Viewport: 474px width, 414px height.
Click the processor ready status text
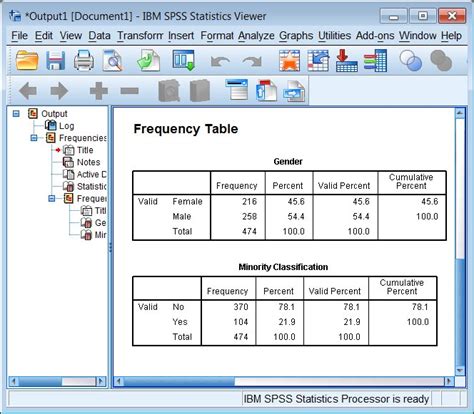point(336,399)
